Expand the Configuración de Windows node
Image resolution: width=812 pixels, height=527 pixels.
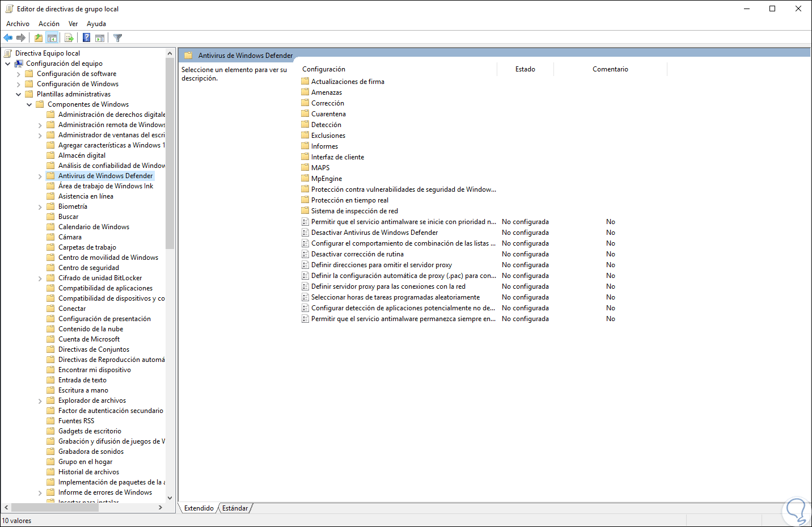pyautogui.click(x=19, y=84)
